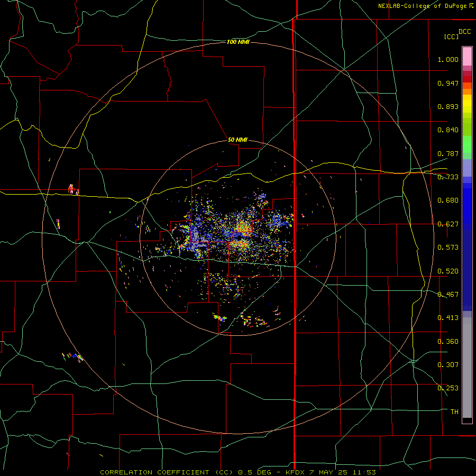Click the 0.947 scale value
Viewport: 476px width, 476px height.
coord(448,83)
